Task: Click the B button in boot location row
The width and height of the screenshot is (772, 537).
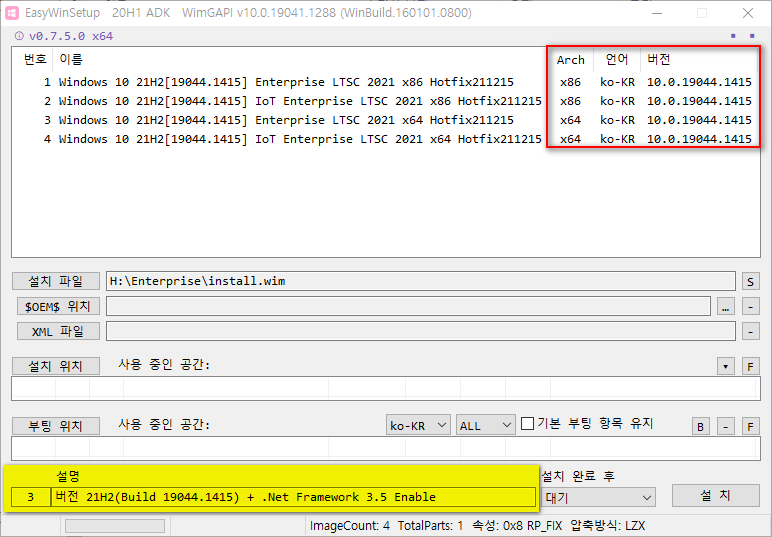Action: (701, 426)
